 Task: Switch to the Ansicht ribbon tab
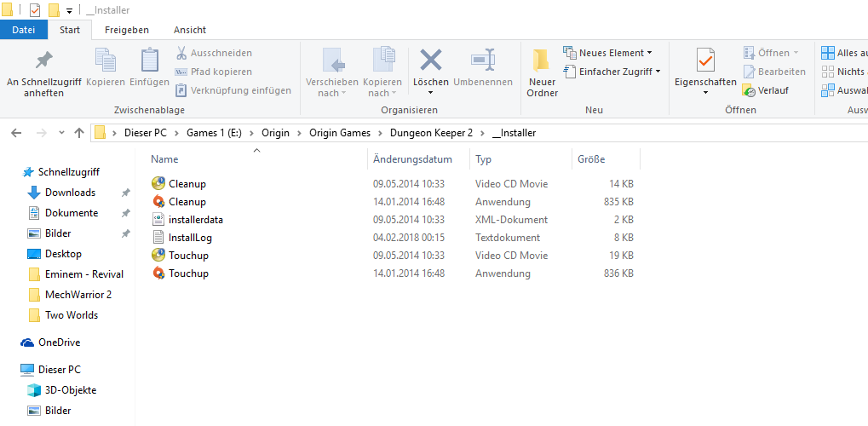click(190, 30)
